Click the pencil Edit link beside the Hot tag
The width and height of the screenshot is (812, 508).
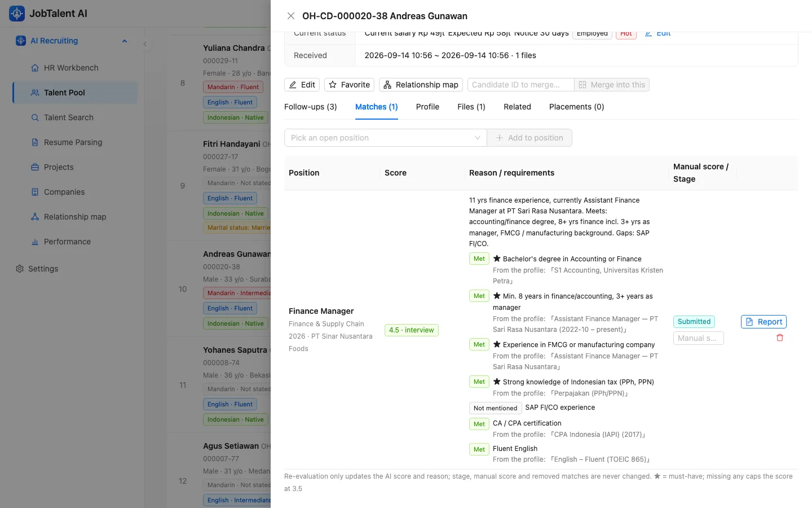[657, 33]
